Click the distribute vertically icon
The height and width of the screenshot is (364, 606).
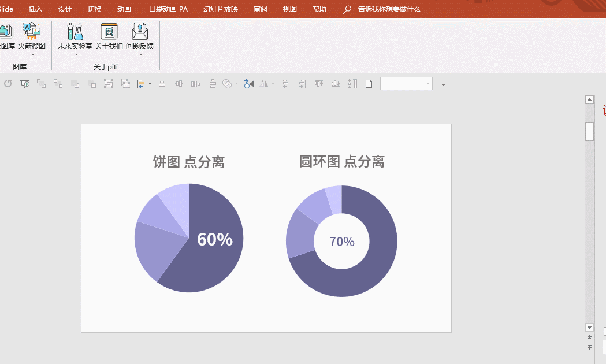pos(213,83)
